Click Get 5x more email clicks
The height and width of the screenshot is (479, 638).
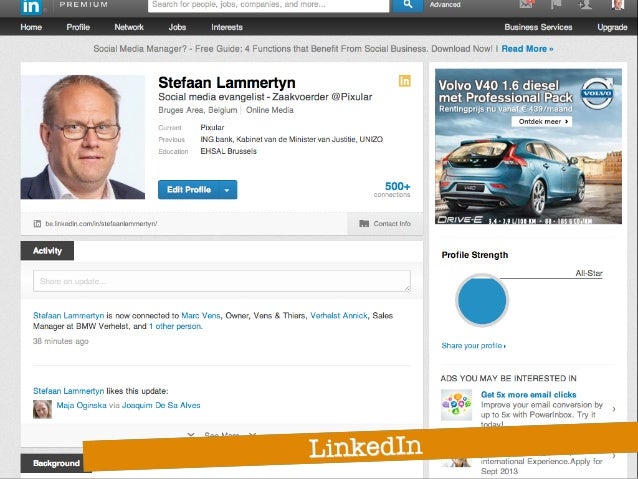point(529,394)
